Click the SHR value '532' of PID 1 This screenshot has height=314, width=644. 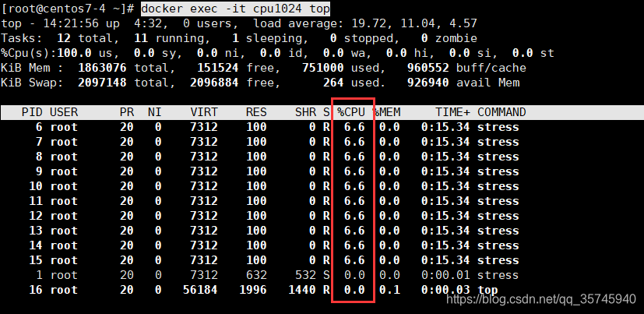tap(305, 275)
